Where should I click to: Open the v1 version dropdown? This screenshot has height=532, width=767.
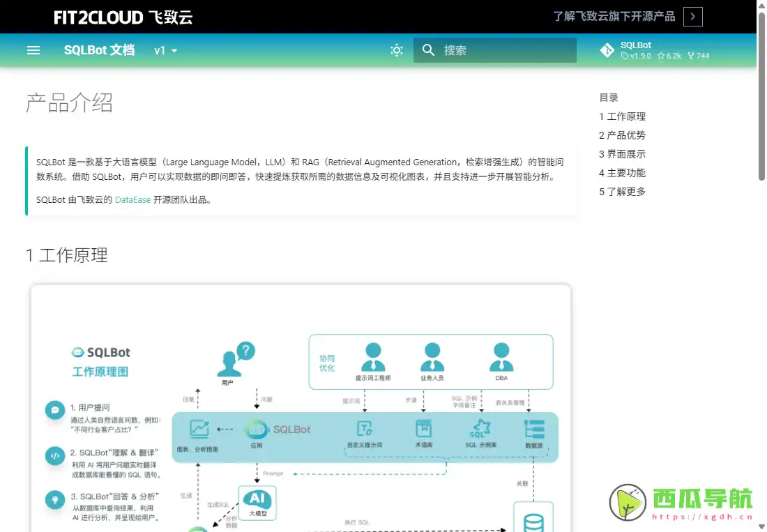[x=165, y=50]
